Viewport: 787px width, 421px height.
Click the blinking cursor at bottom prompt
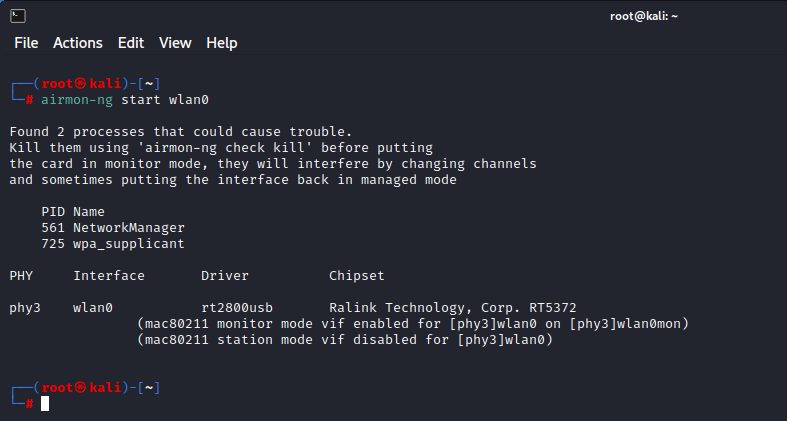click(x=45, y=403)
